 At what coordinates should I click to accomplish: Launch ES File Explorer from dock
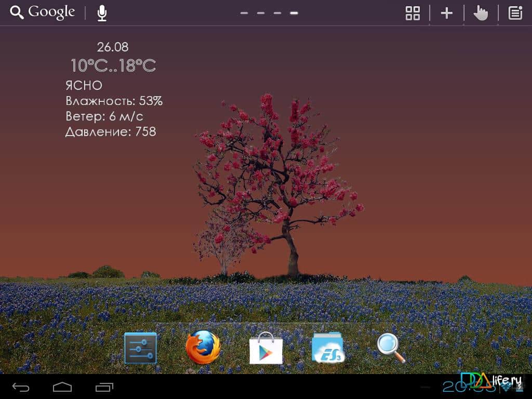(x=328, y=348)
